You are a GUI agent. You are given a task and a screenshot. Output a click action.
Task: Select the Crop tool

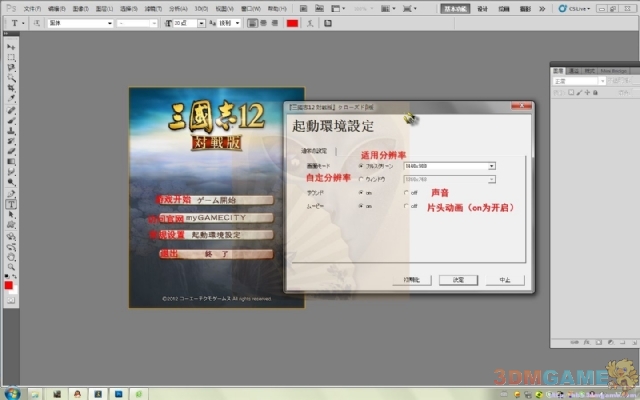click(11, 88)
